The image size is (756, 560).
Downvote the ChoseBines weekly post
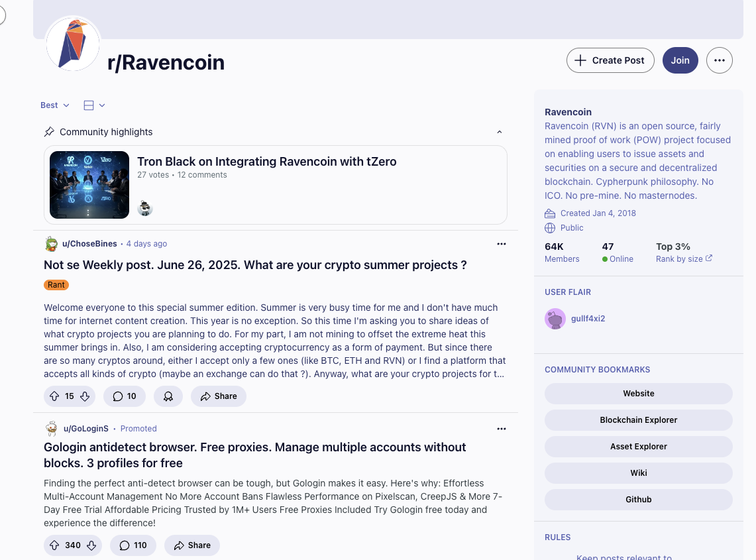pos(85,396)
